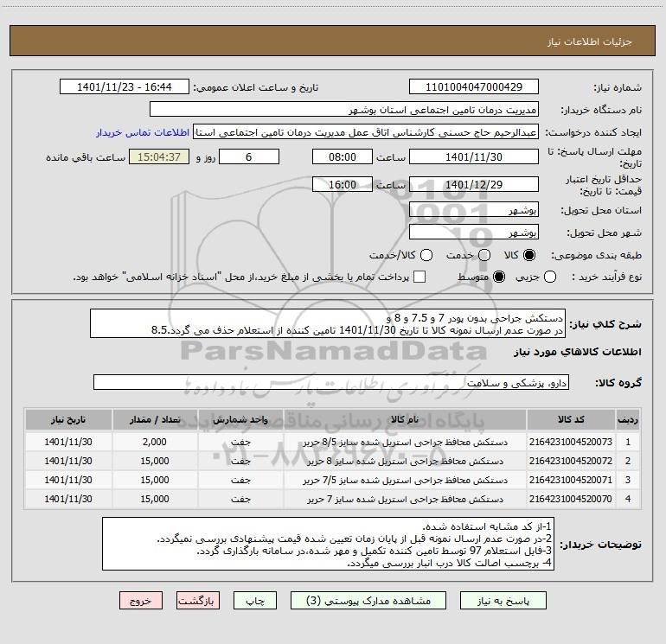Click the response deadline date 1401/11/30 field
The image size is (666, 644).
click(x=474, y=157)
